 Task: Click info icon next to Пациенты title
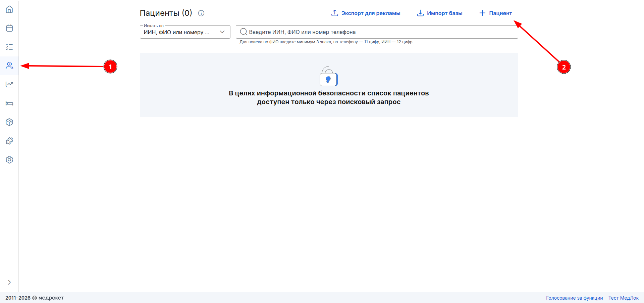pyautogui.click(x=201, y=13)
